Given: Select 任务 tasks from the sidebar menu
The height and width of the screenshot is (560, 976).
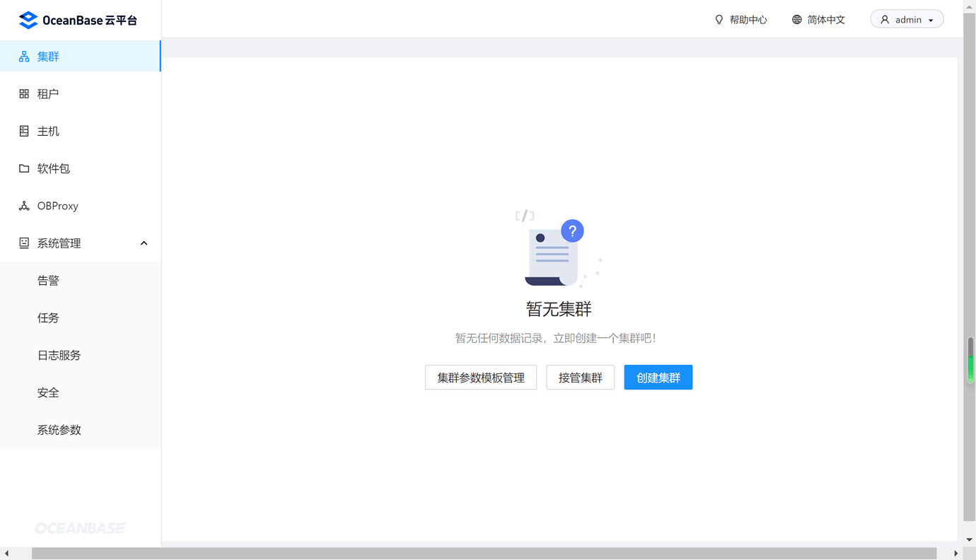Looking at the screenshot, I should click(48, 317).
